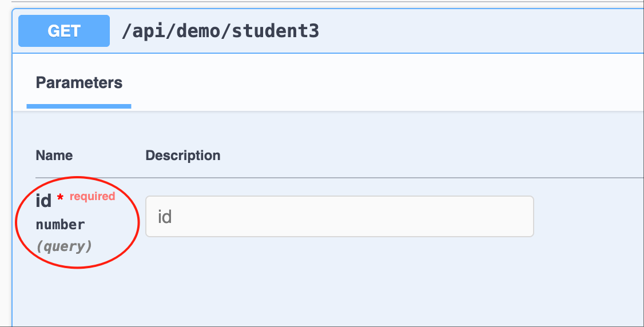This screenshot has width=644, height=327.
Task: Click the blue GET method badge
Action: click(x=64, y=31)
